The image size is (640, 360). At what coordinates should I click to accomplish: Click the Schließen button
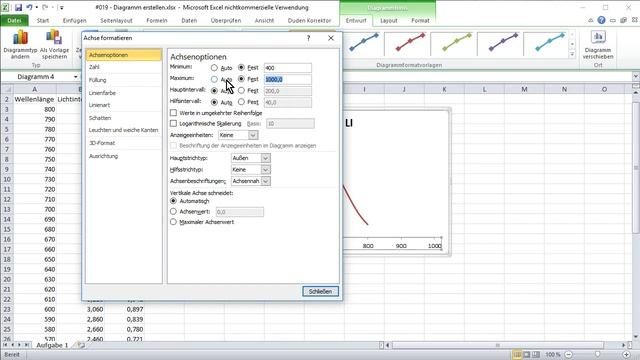coord(320,291)
